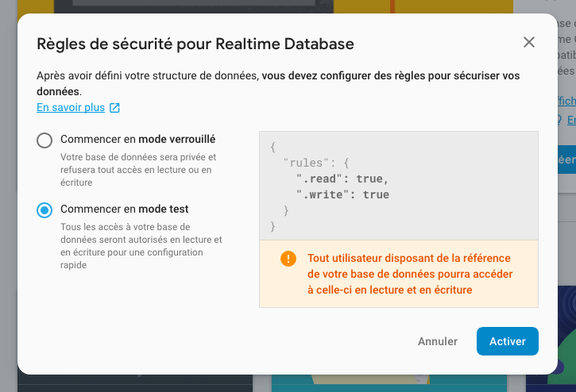Viewport: 576px width, 392px height.
Task: Click the partially hidden blue button behind dialog
Action: 566,159
